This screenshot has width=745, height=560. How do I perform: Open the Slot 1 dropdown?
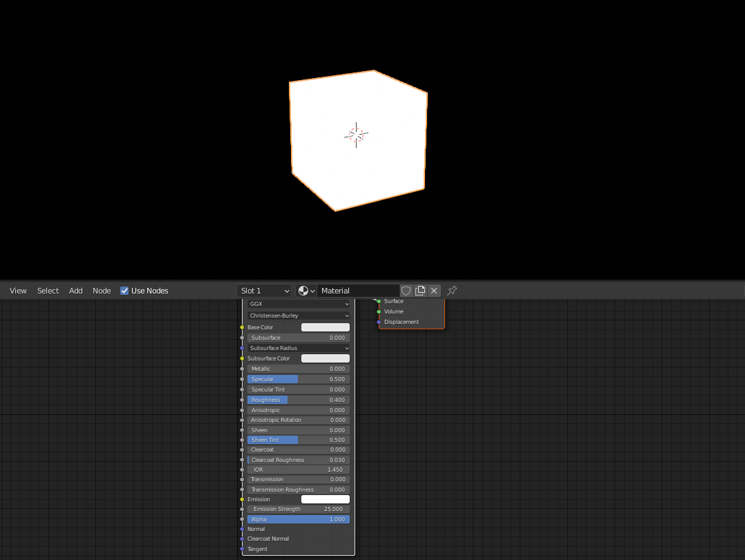[x=265, y=291]
